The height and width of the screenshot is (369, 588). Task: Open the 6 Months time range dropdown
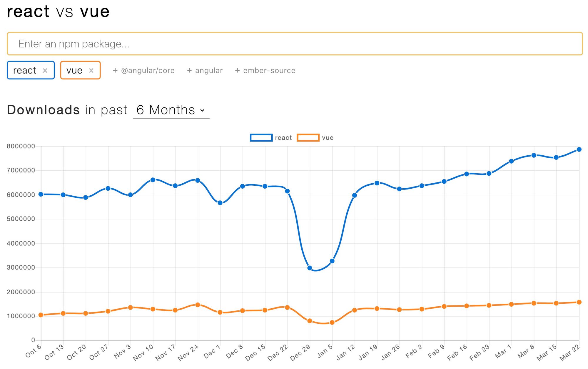point(171,110)
